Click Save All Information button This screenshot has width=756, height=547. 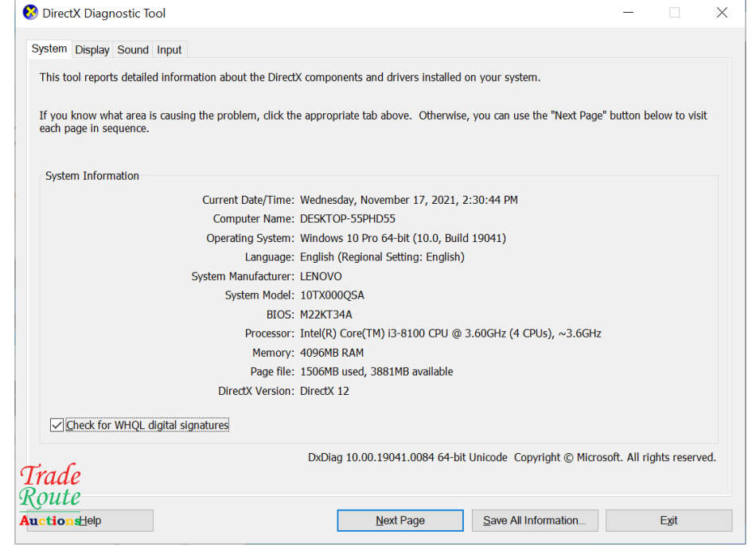point(535,521)
